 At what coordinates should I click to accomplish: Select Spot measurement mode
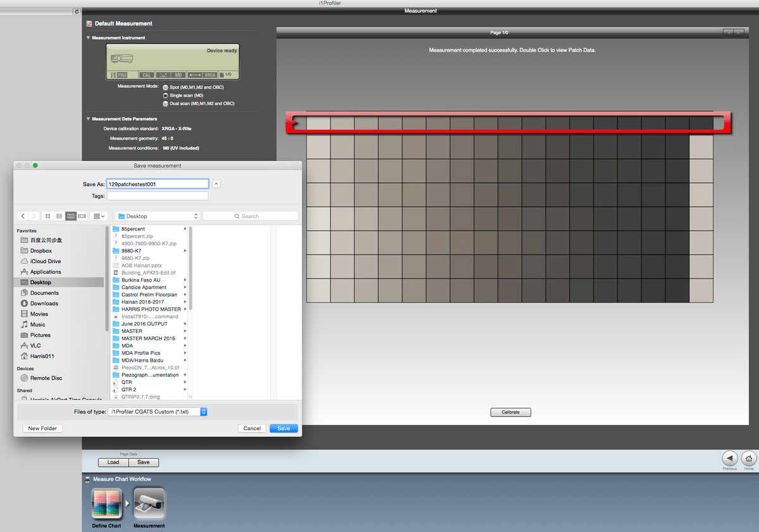166,87
